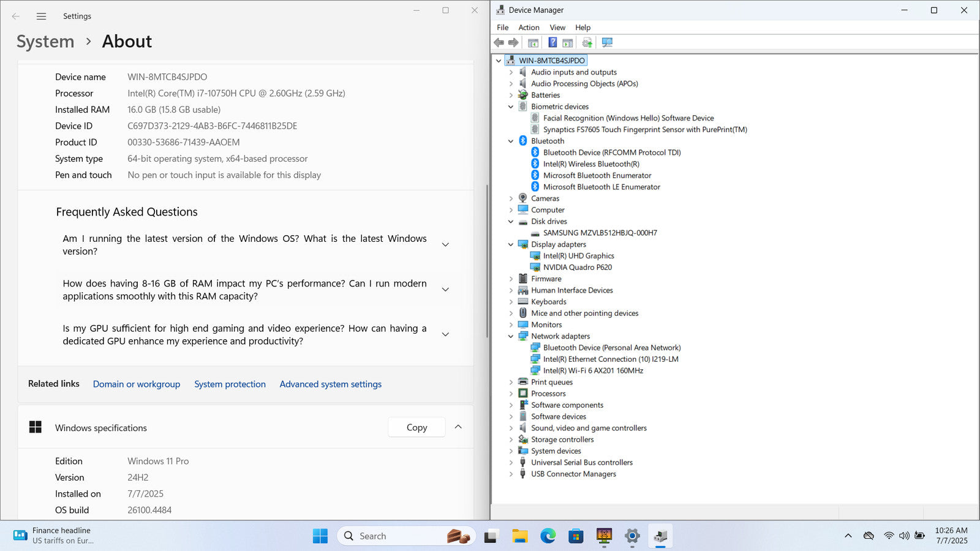
Task: Open Microsoft Edge from the taskbar
Action: [x=548, y=536]
